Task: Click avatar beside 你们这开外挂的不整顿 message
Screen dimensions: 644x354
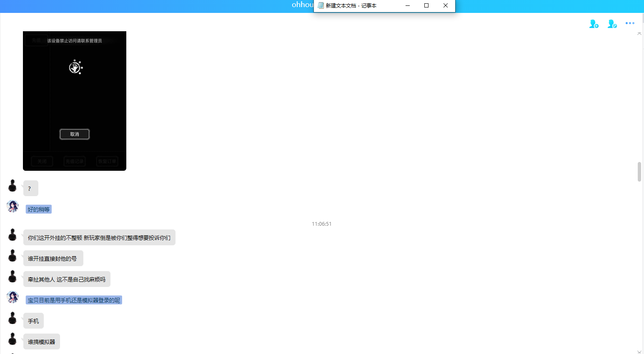Action: (x=13, y=235)
